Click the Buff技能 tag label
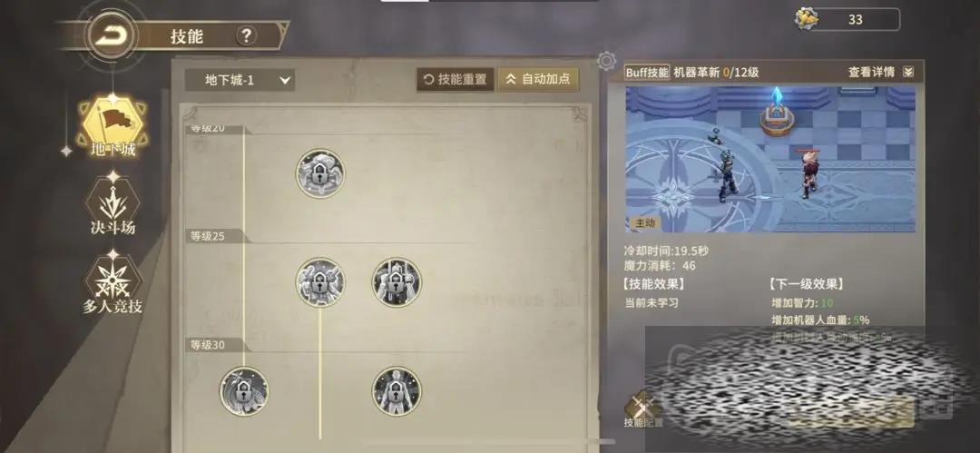This screenshot has width=980, height=453. click(648, 72)
